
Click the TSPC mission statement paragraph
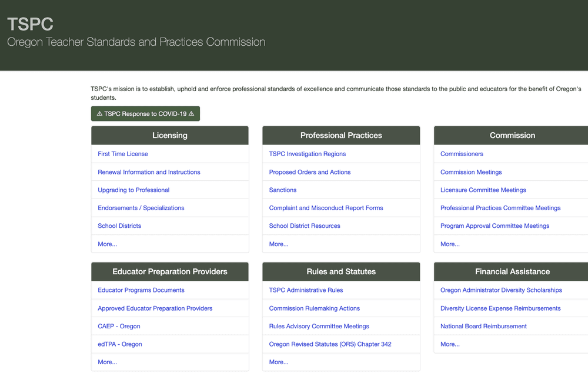point(336,93)
